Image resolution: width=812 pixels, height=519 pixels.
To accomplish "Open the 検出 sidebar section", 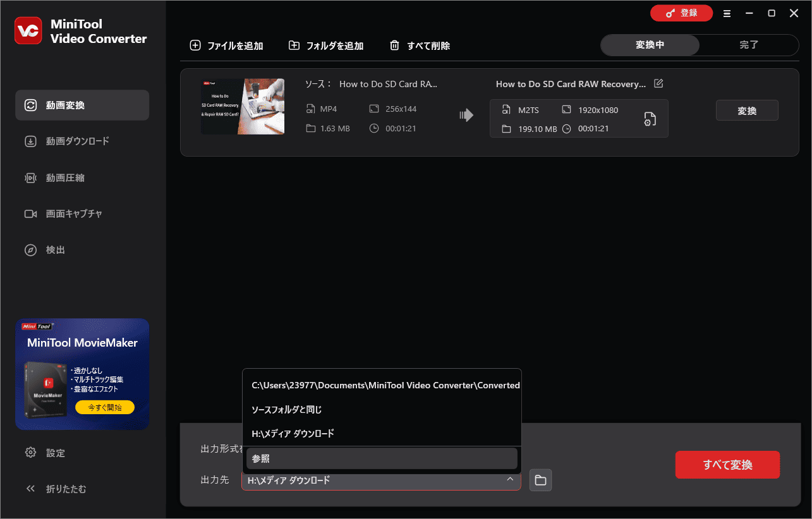I will [x=82, y=250].
